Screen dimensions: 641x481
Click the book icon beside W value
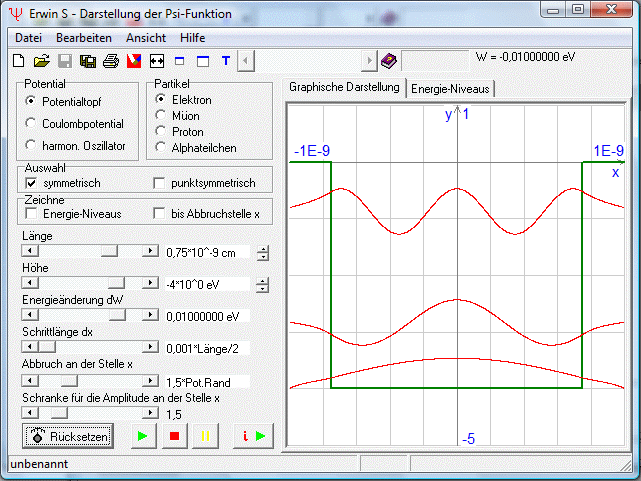pyautogui.click(x=389, y=60)
